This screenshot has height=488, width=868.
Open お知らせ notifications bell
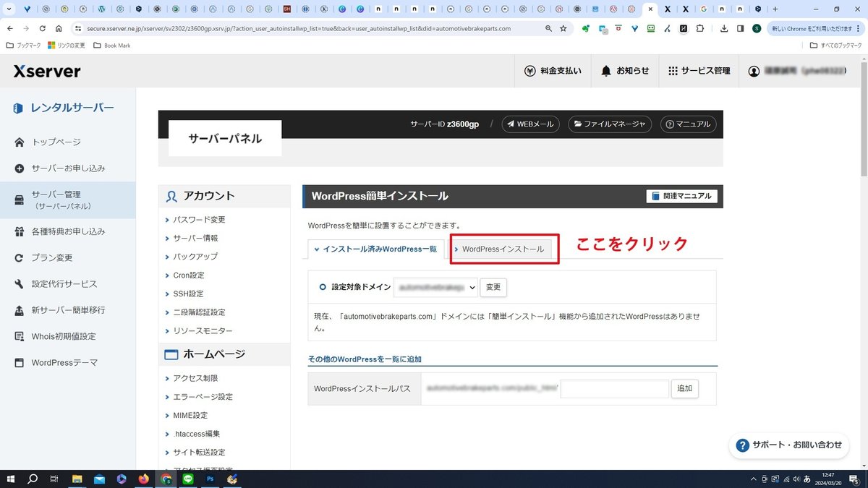pos(625,71)
